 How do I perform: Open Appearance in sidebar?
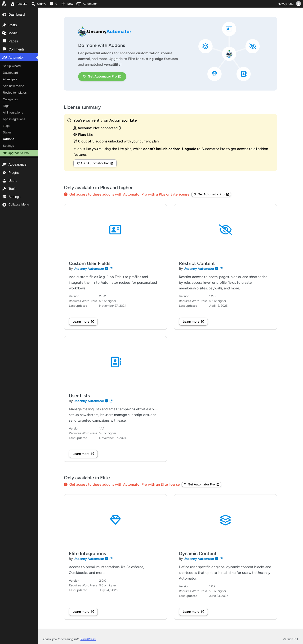tap(19, 164)
